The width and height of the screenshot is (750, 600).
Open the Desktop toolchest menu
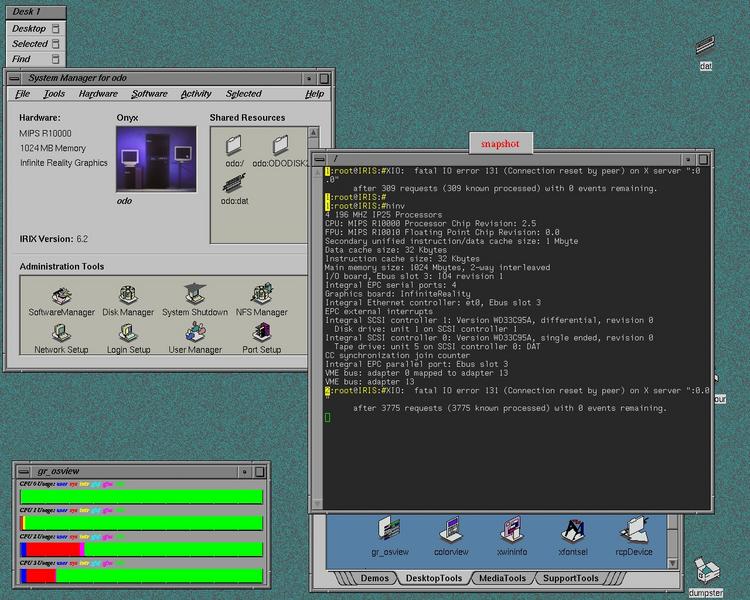tap(35, 29)
